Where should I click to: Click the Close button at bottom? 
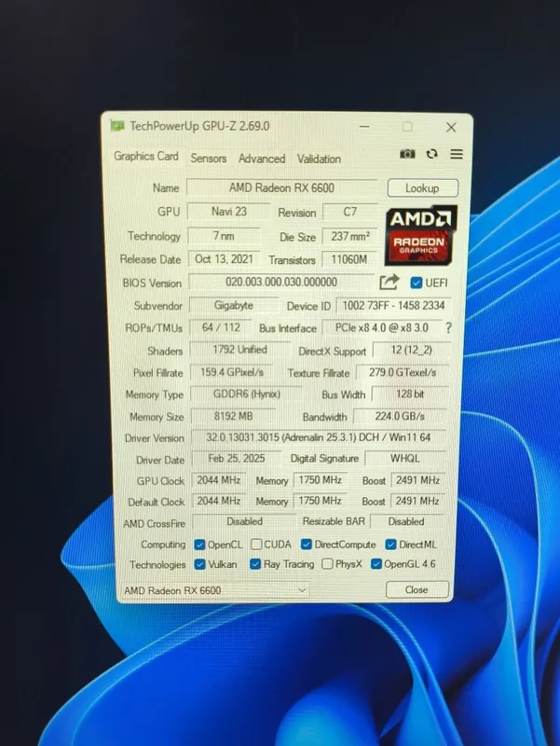(417, 589)
